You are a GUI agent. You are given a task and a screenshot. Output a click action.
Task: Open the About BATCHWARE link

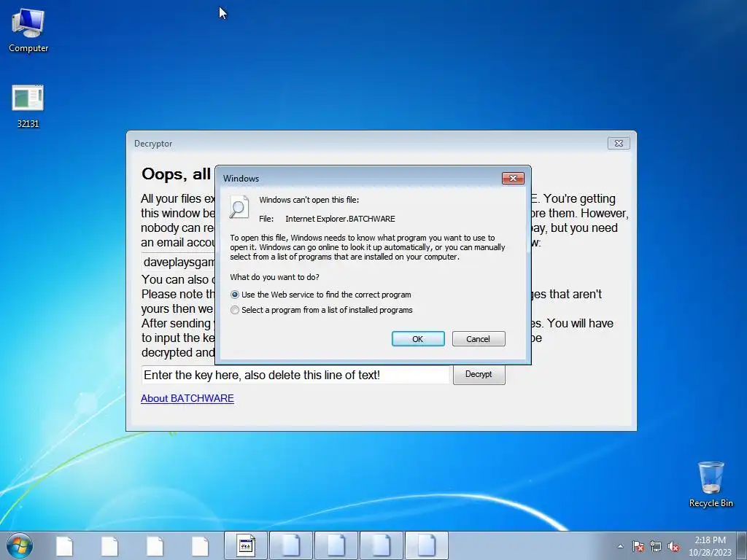187,399
